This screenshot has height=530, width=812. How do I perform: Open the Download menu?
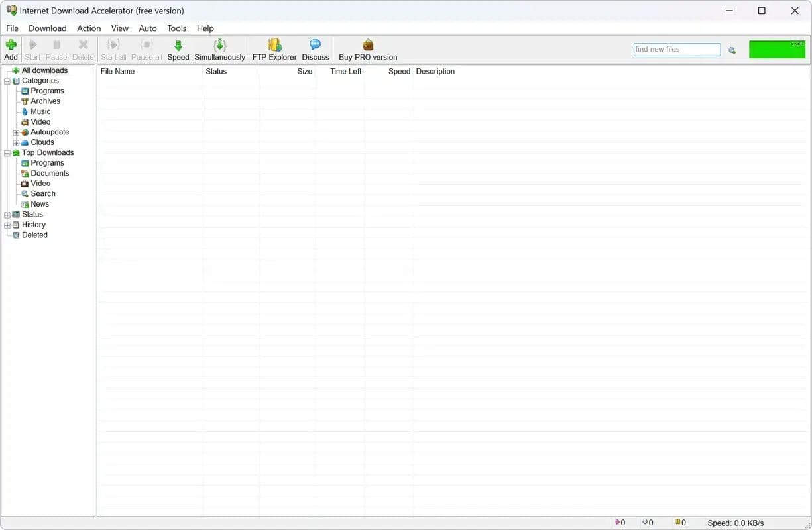pyautogui.click(x=47, y=28)
